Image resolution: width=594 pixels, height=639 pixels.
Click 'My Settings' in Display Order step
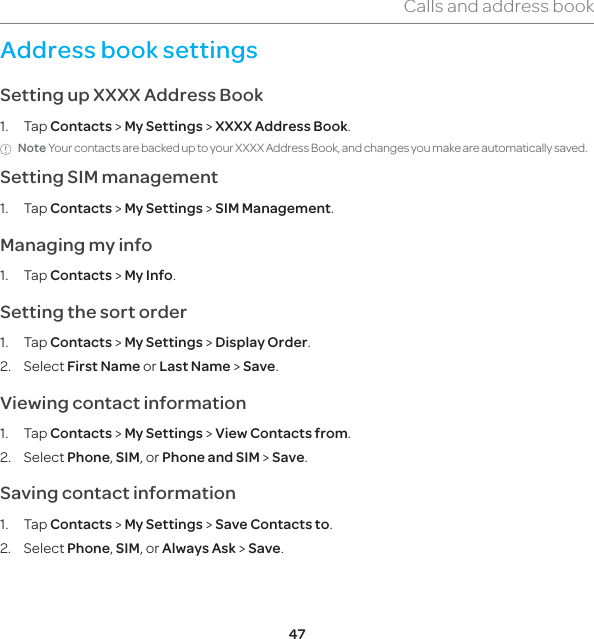163,343
